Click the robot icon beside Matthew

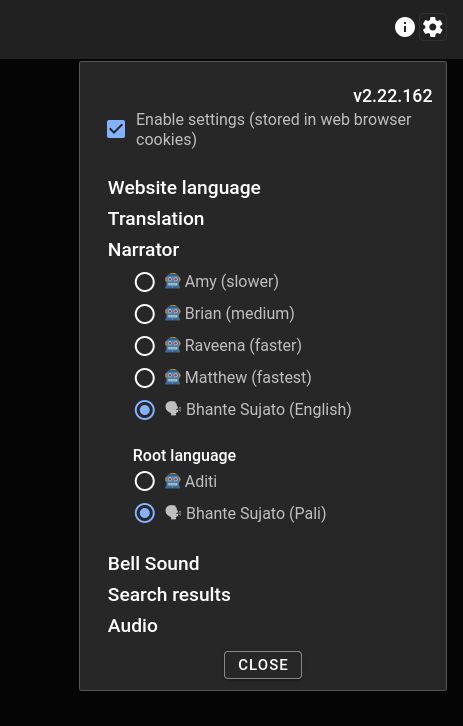[x=172, y=377]
